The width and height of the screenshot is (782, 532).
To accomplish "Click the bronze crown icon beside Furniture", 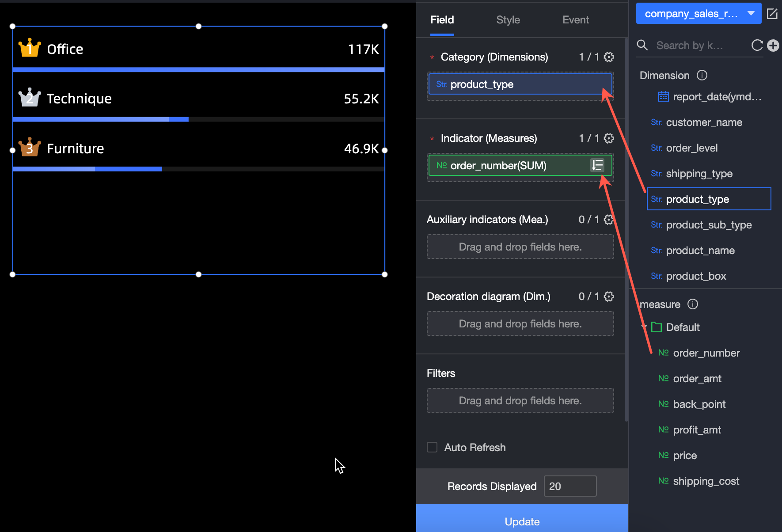I will (x=30, y=147).
